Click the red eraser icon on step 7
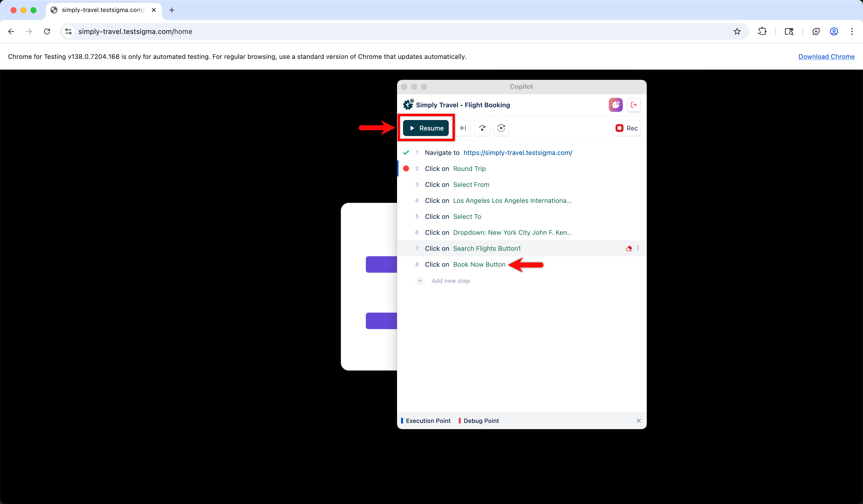 629,249
